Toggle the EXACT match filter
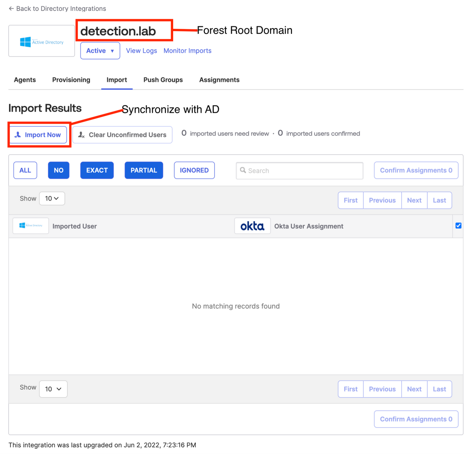This screenshot has height=454, width=476. coord(97,170)
